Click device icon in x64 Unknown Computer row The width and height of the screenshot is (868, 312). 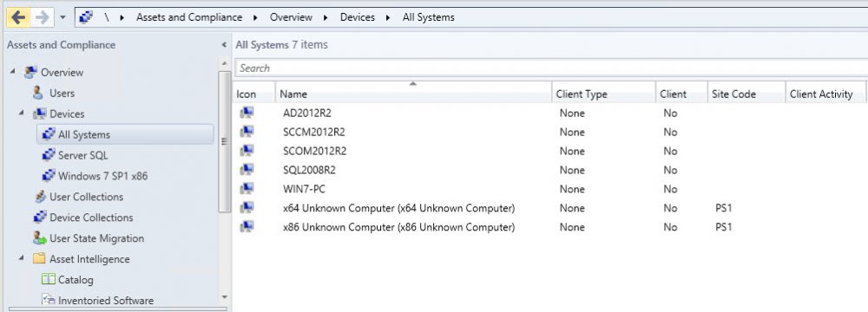pos(247,207)
